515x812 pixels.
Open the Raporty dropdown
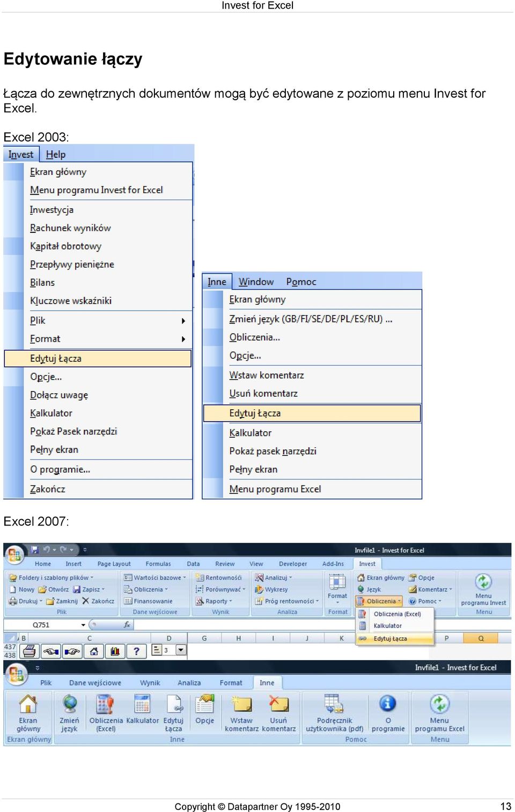click(x=214, y=601)
